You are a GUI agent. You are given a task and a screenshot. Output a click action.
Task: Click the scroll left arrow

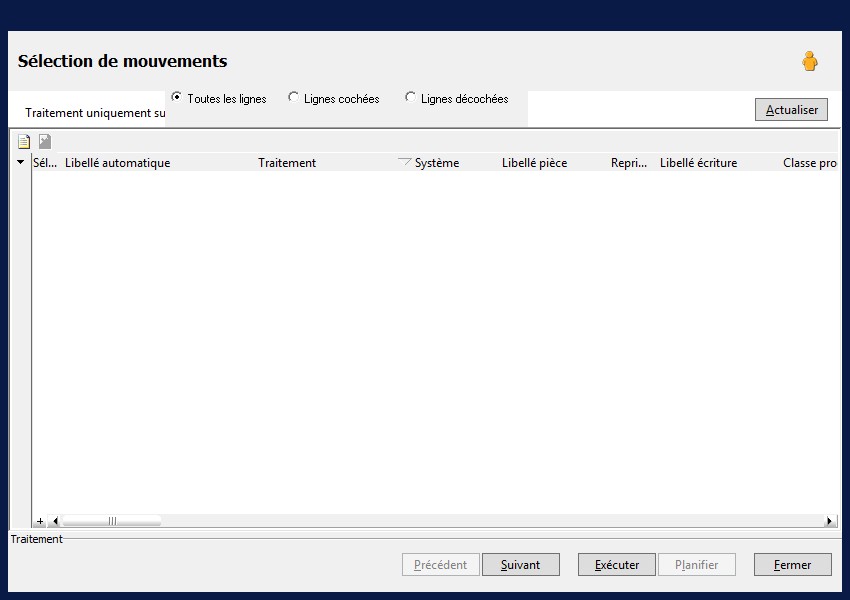(55, 521)
